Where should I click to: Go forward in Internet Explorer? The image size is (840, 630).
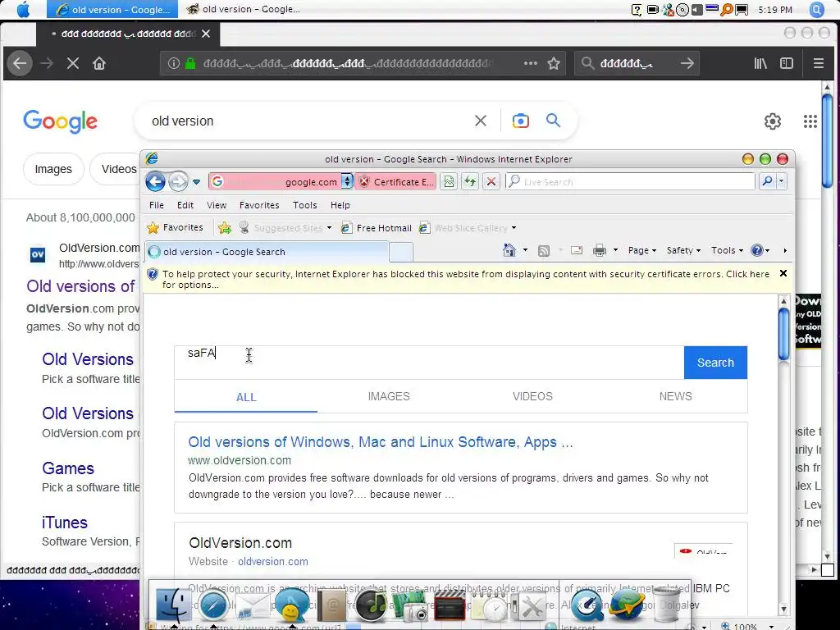(178, 182)
